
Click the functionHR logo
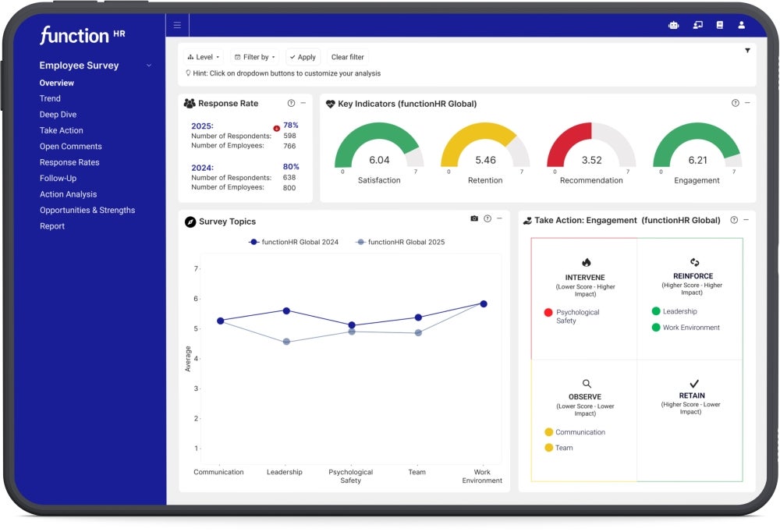(82, 35)
